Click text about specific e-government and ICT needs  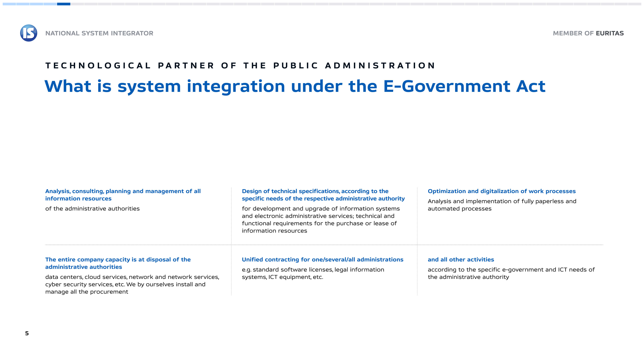point(511,273)
